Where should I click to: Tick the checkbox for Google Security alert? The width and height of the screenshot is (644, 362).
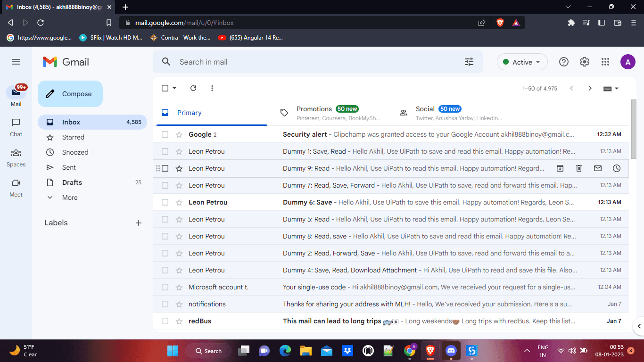[165, 134]
